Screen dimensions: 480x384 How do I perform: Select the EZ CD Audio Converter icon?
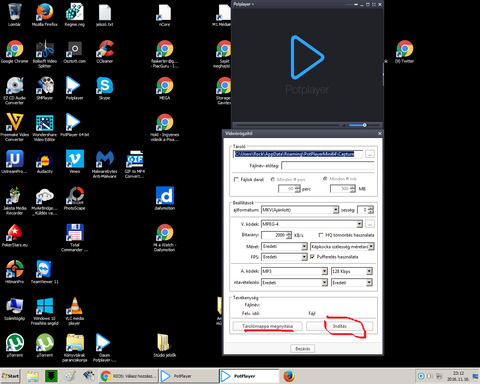[14, 91]
